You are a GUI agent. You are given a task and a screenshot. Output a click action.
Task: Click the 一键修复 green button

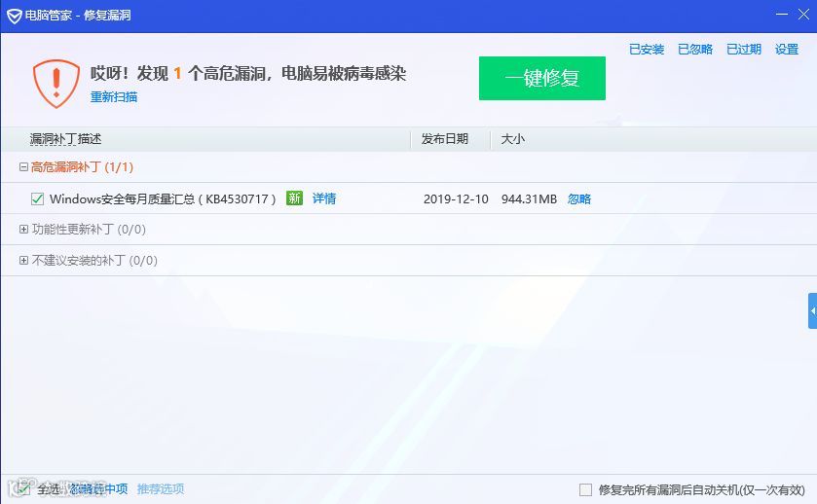(541, 78)
